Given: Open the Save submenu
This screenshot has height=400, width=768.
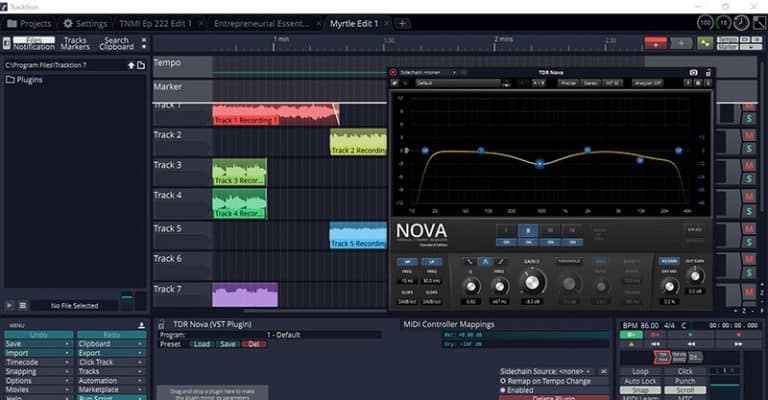Looking at the screenshot, I should [38, 344].
